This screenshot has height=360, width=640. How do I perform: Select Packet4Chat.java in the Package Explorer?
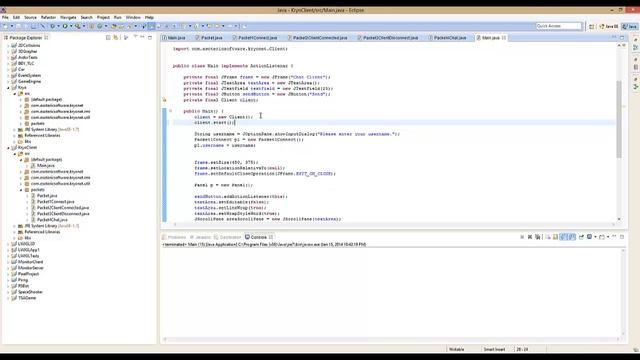52,220
